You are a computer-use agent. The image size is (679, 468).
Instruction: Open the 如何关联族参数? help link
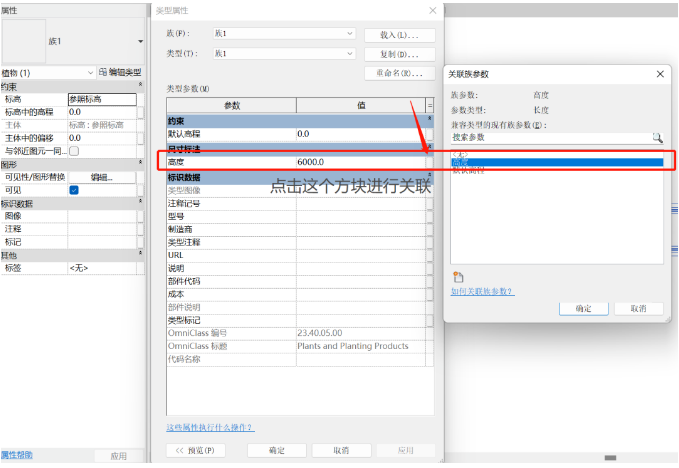tap(483, 291)
